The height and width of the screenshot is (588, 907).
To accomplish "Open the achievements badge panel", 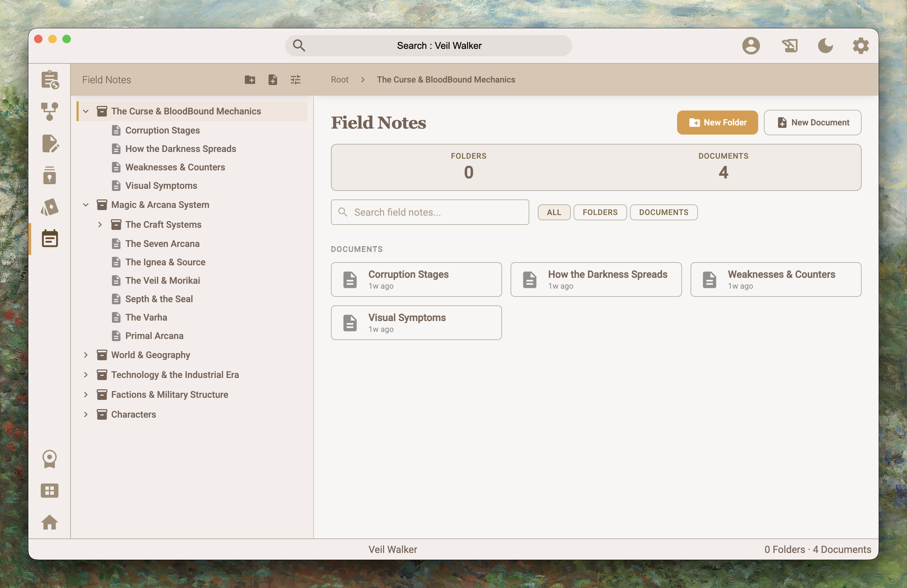I will click(x=50, y=458).
